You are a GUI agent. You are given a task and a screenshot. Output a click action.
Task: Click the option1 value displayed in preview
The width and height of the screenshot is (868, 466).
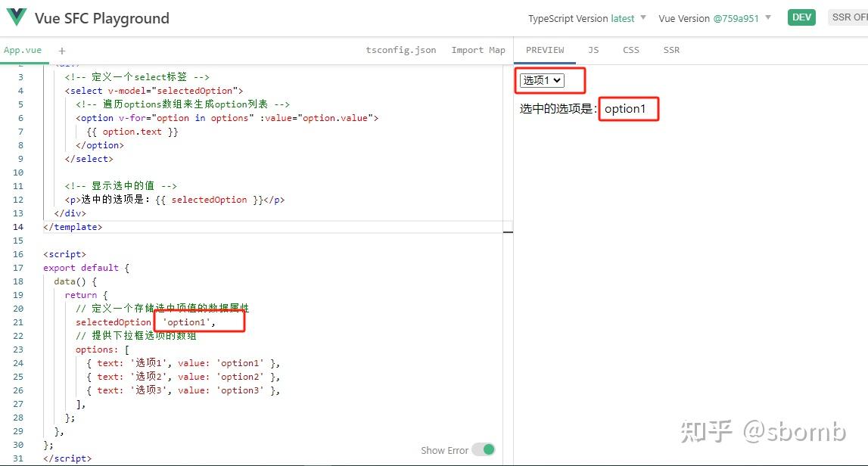click(625, 109)
